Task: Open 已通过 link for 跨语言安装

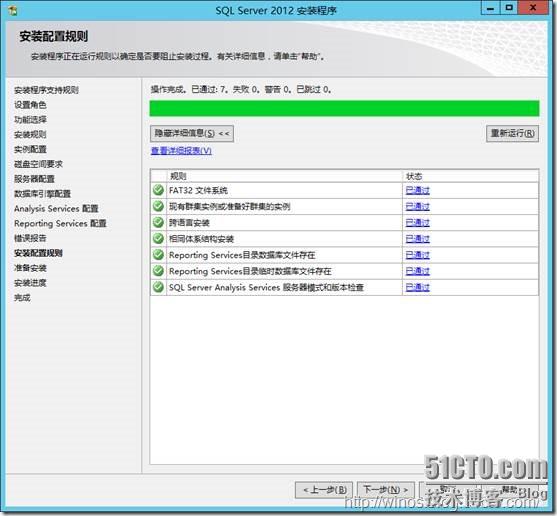Action: click(x=417, y=223)
